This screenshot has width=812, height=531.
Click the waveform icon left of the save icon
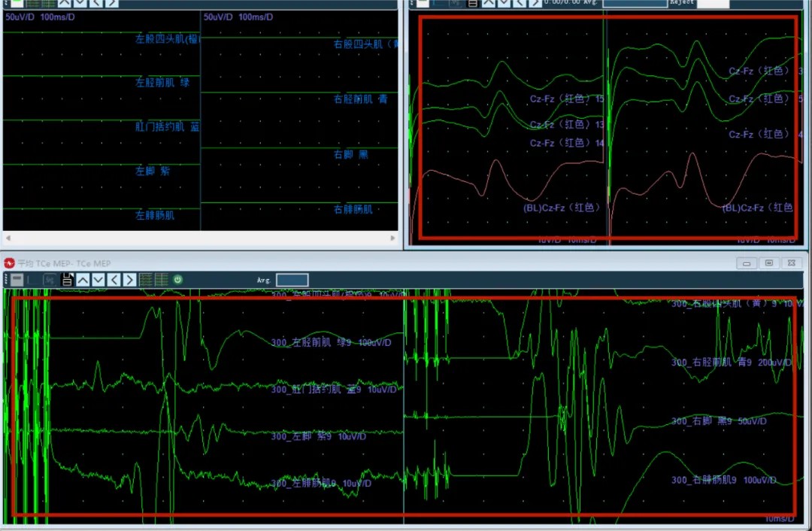point(50,280)
